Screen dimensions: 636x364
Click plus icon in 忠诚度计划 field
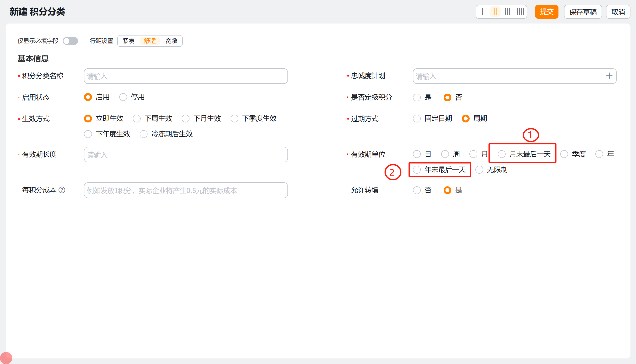[609, 76]
